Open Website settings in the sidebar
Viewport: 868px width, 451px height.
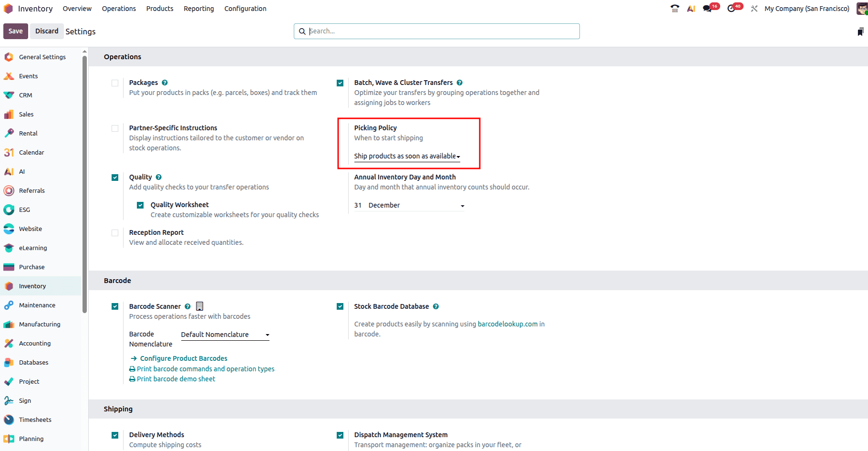pyautogui.click(x=41, y=229)
